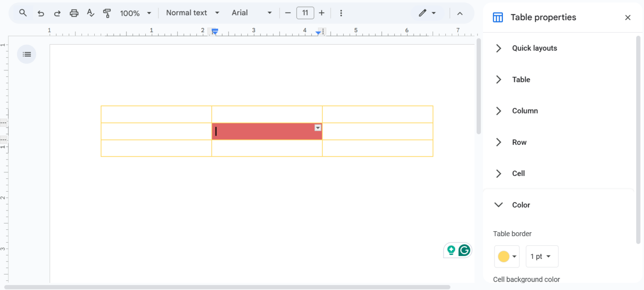Click the search menus magnifier icon
The width and height of the screenshot is (644, 290).
click(23, 13)
